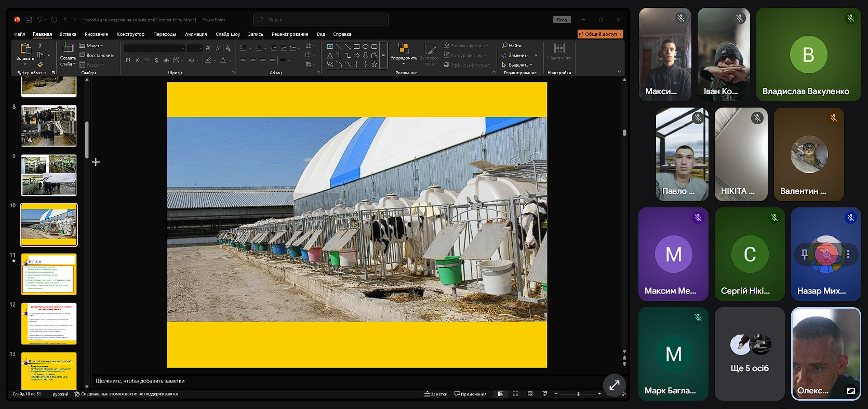This screenshot has height=409, width=868.
Task: Toggle bold Ж formatting
Action: pos(128,60)
